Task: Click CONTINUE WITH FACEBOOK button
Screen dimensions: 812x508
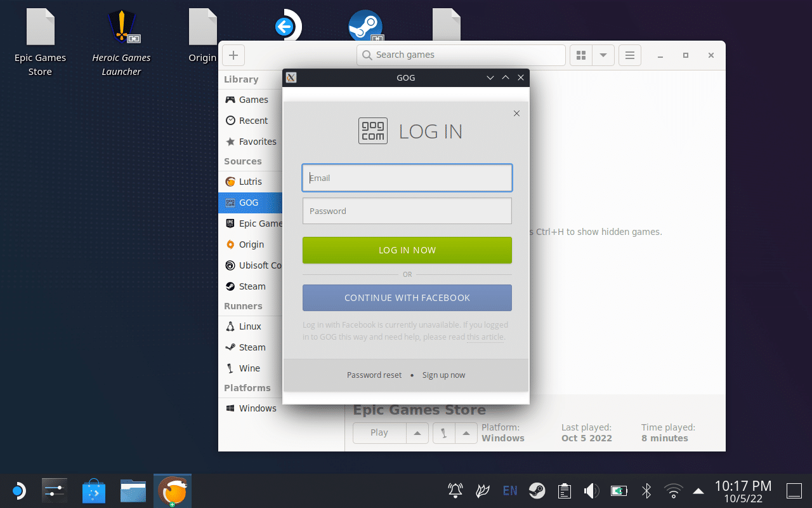Action: [x=407, y=298]
